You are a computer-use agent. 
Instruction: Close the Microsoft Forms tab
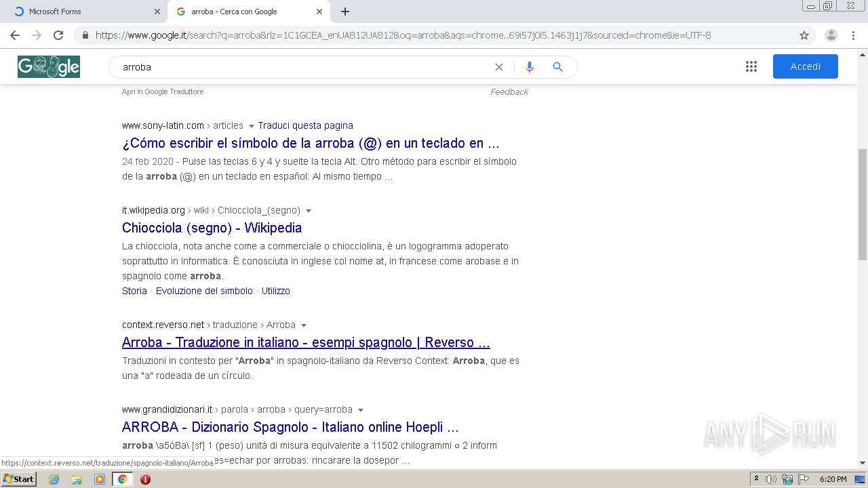click(157, 12)
